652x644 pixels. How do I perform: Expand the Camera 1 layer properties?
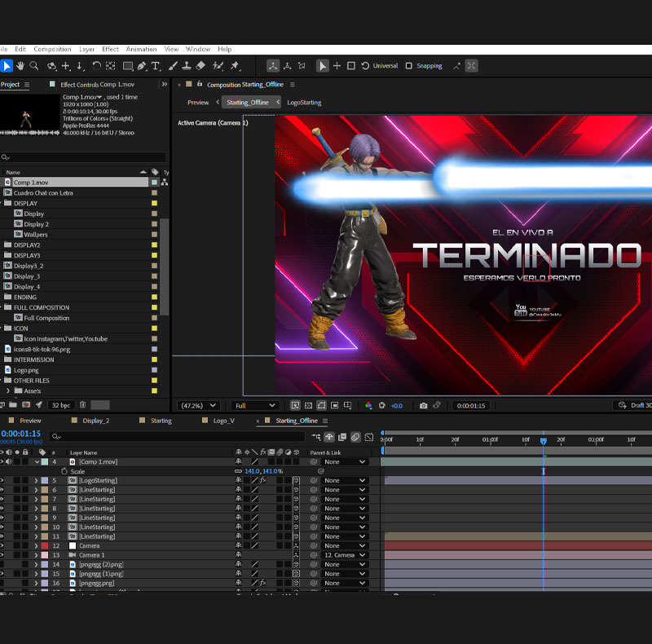36,555
